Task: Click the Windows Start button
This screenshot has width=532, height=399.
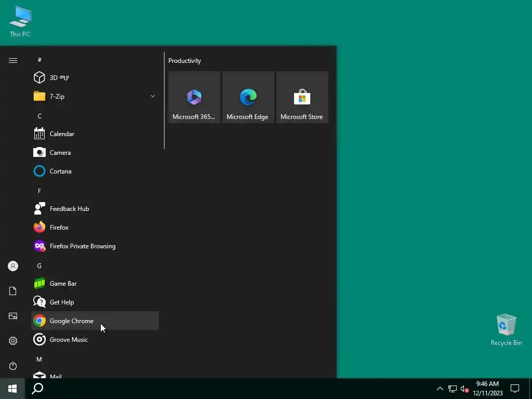Action: 12,389
